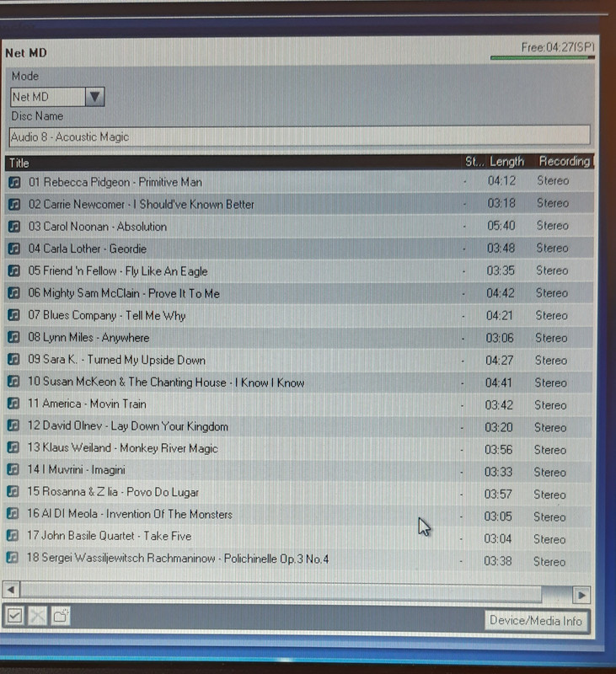Click the horizontal scrollbar thumb
The width and height of the screenshot is (616, 674).
(281, 591)
